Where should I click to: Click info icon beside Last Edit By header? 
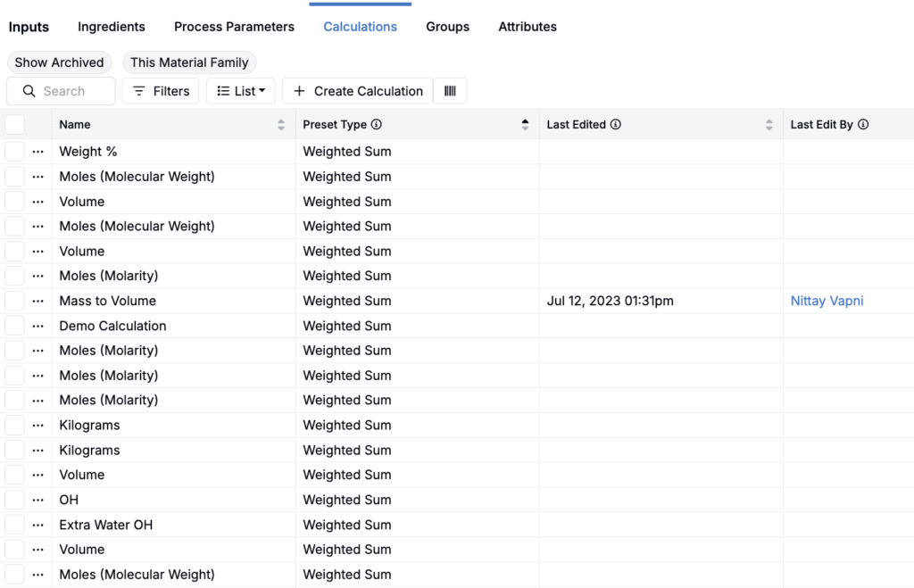pyautogui.click(x=863, y=125)
